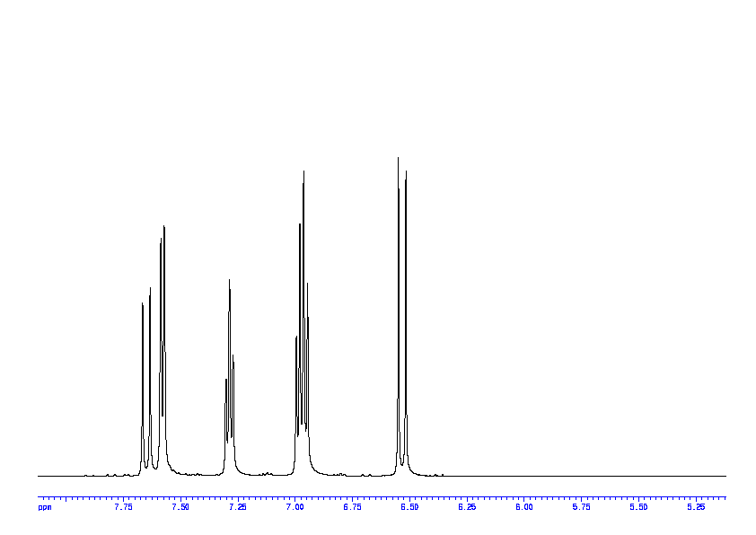Click the flat baseline near 6.00 ppm
The height and width of the screenshot is (535, 756).
pyautogui.click(x=524, y=476)
